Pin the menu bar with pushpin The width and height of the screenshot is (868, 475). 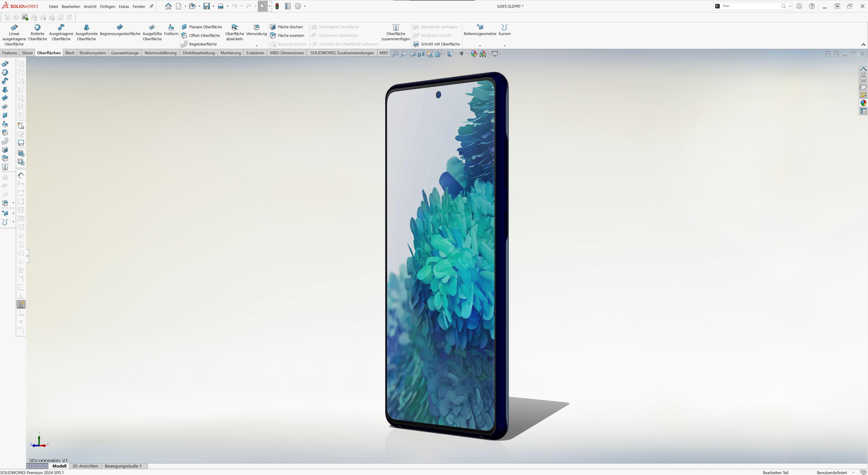[151, 6]
